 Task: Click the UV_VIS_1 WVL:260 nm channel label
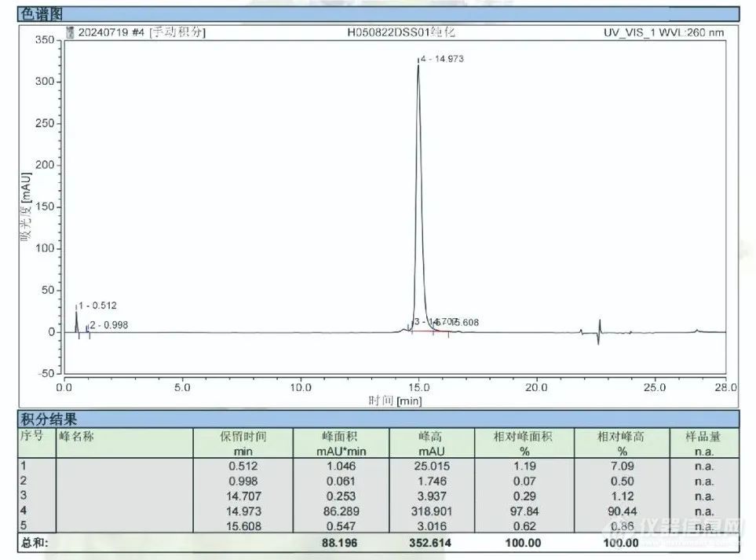point(663,33)
